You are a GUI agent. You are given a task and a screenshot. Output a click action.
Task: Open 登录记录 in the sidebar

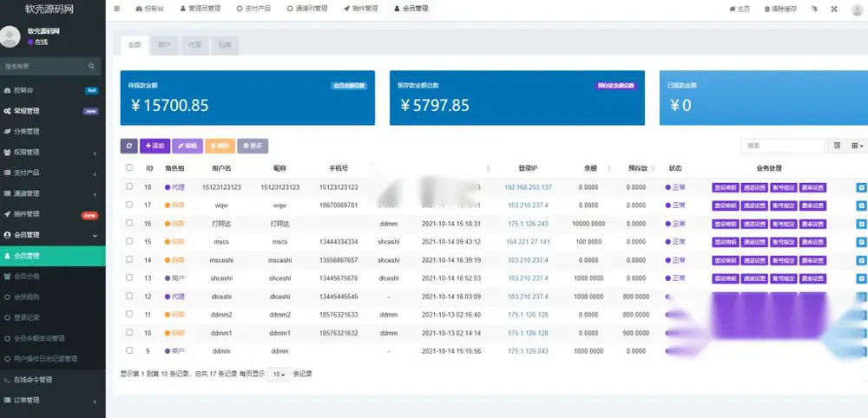pyautogui.click(x=53, y=317)
